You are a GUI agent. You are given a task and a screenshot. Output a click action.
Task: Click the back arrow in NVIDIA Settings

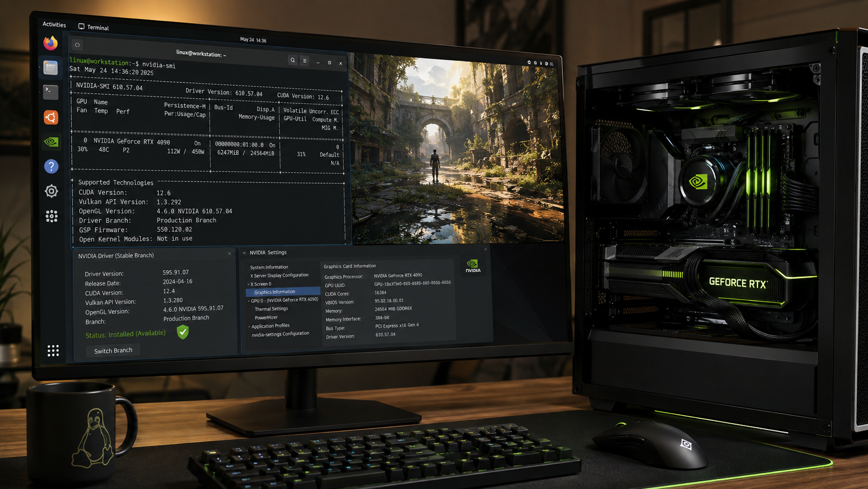click(245, 253)
